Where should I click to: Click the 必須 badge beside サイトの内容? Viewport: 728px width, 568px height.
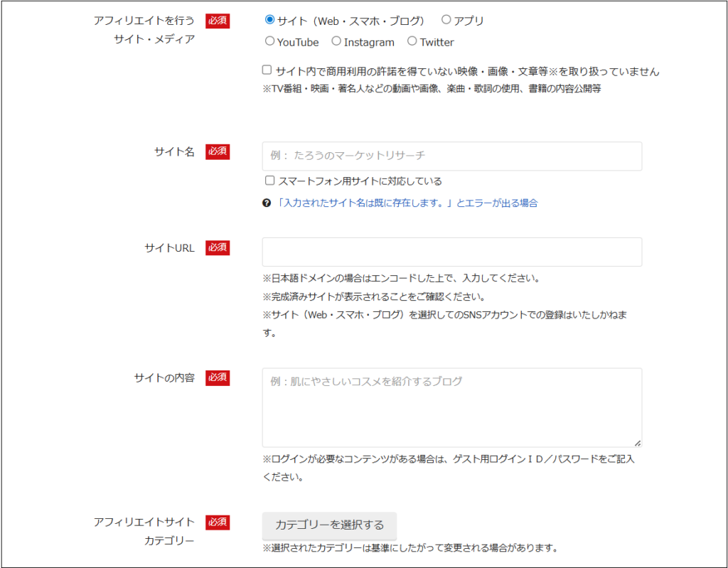coord(218,377)
